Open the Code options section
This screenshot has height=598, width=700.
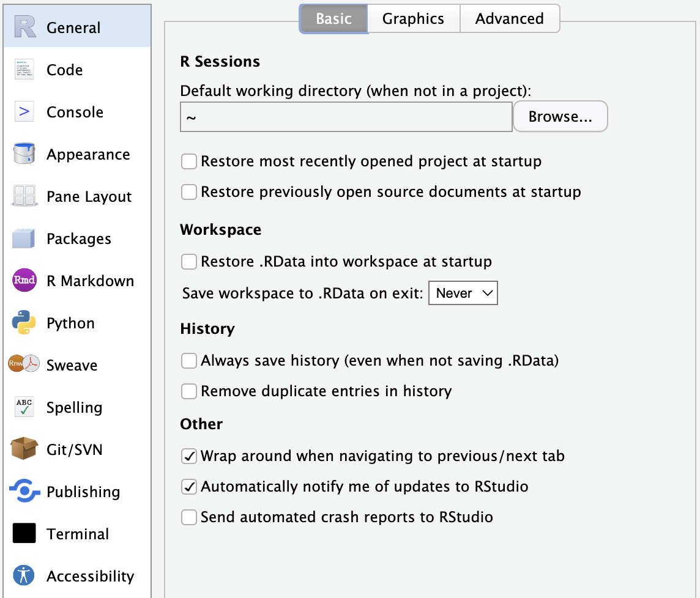pos(77,70)
